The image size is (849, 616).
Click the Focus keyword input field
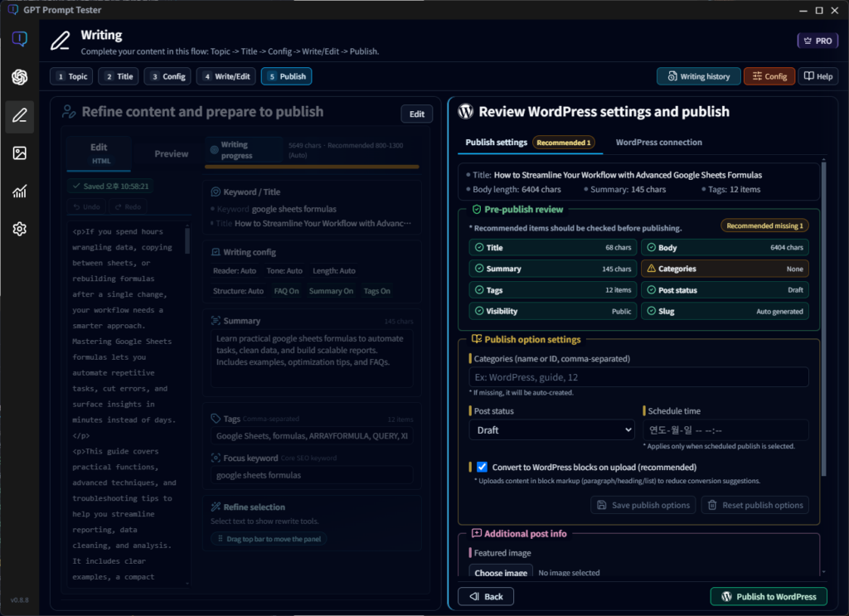point(311,474)
